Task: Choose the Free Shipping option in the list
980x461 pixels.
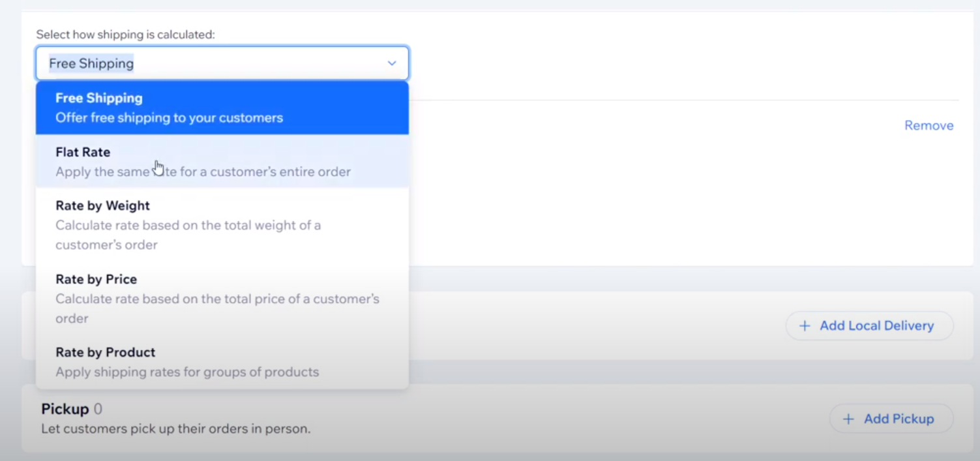Action: [98, 98]
